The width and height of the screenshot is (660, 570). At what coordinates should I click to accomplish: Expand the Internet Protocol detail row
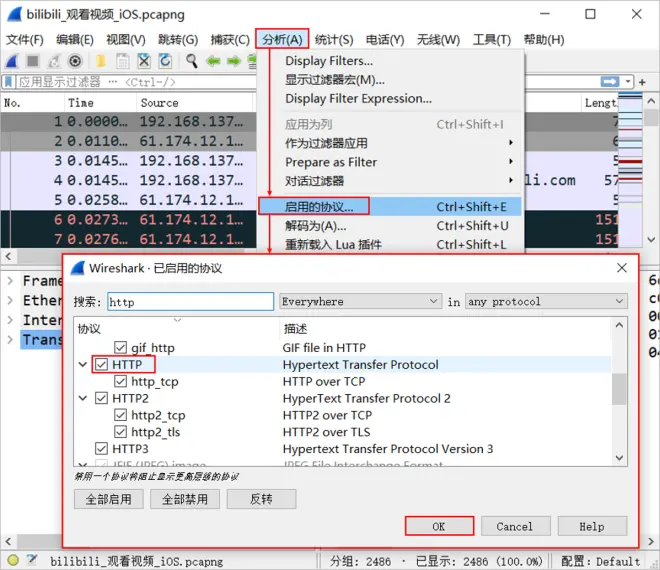10,320
